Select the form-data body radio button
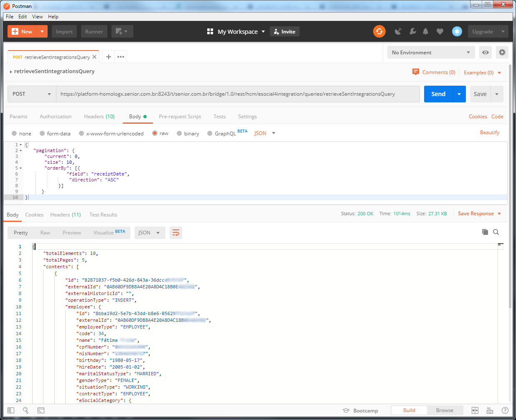The height and width of the screenshot is (420, 516). click(42, 133)
